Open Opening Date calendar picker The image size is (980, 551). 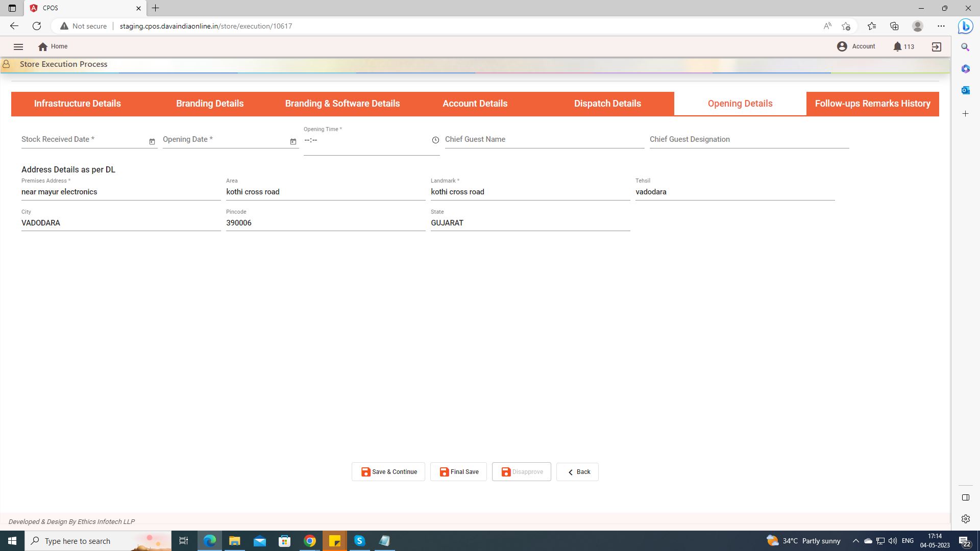pos(293,141)
